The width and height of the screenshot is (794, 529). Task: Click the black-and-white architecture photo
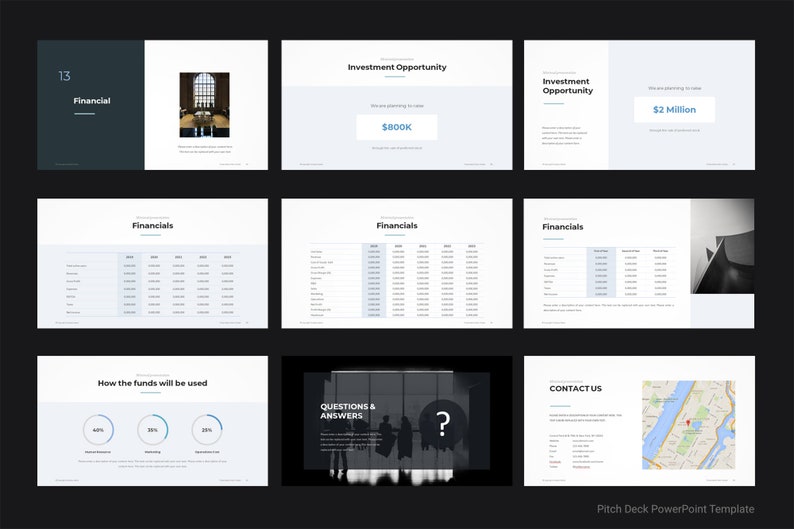(x=722, y=246)
